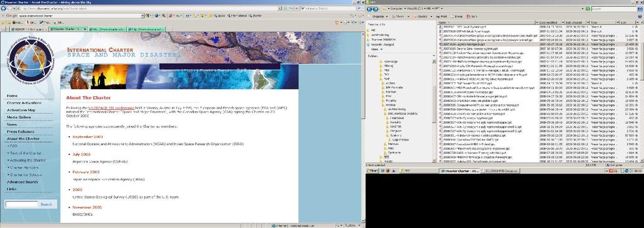The image size is (644, 228).
Task: Follow the UNISPACE III conference link
Action: 111,108
